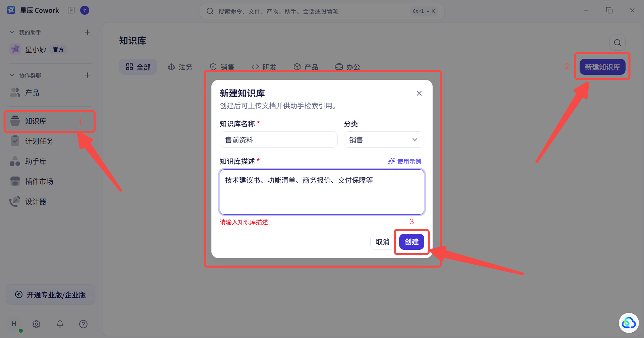The width and height of the screenshot is (644, 338).
Task: Collapse the 协作群聊 section
Action: [12, 75]
